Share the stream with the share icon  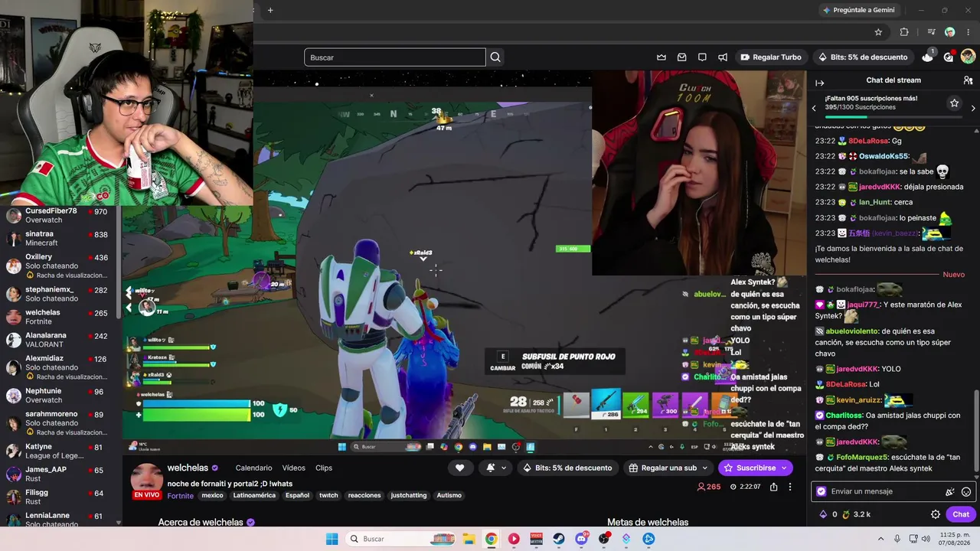pyautogui.click(x=774, y=487)
